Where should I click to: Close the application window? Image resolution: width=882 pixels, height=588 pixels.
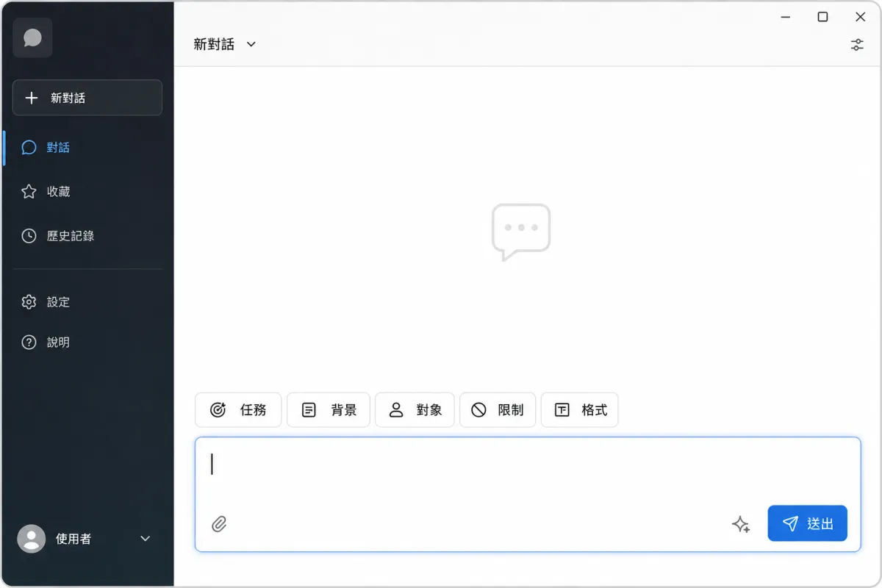pos(861,17)
